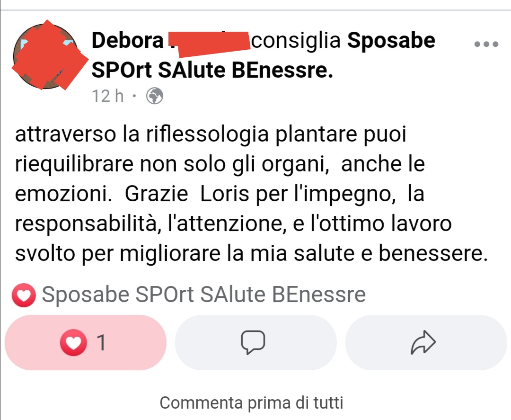View who reacted: Sposabe SPOrt SAlute BEnessre
Viewport: 511px width, 420px height.
tap(203, 295)
